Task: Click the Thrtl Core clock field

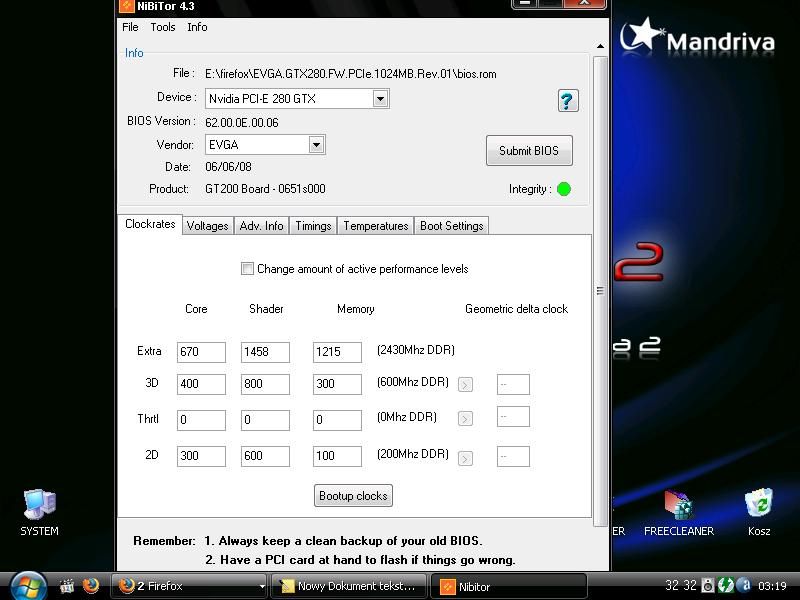Action: [201, 420]
